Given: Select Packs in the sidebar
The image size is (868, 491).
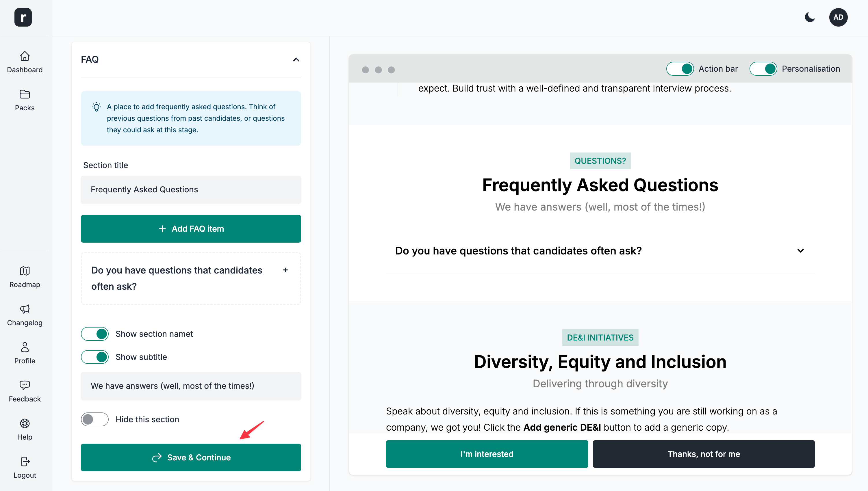Looking at the screenshot, I should point(25,100).
